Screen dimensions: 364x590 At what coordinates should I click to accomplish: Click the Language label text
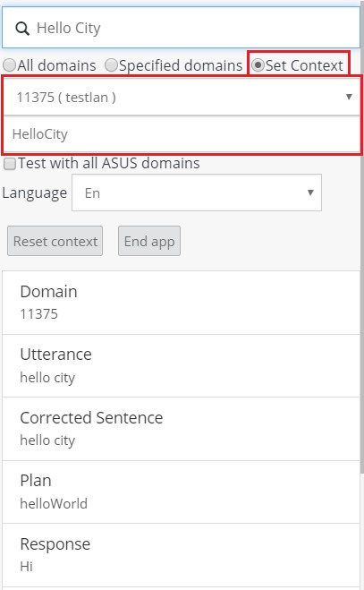(x=35, y=193)
